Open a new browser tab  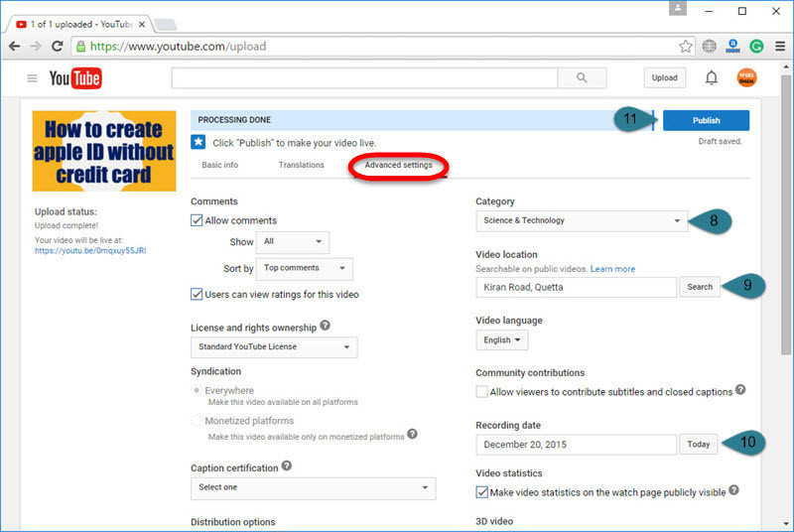tap(165, 24)
